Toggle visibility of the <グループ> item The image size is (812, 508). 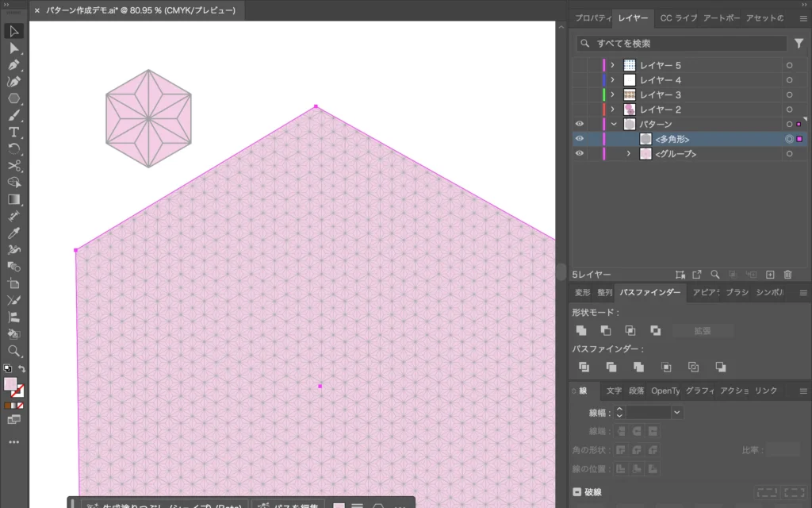click(x=579, y=154)
